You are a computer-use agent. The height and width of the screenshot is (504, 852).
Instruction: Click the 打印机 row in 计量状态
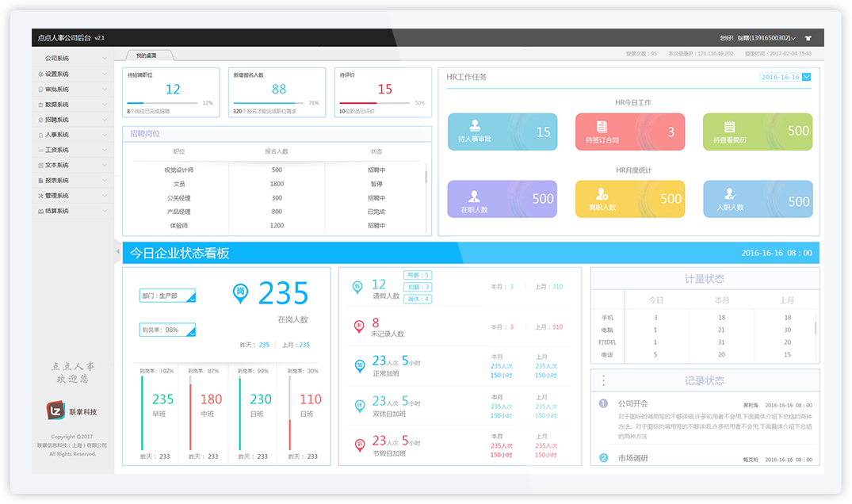pos(704,342)
